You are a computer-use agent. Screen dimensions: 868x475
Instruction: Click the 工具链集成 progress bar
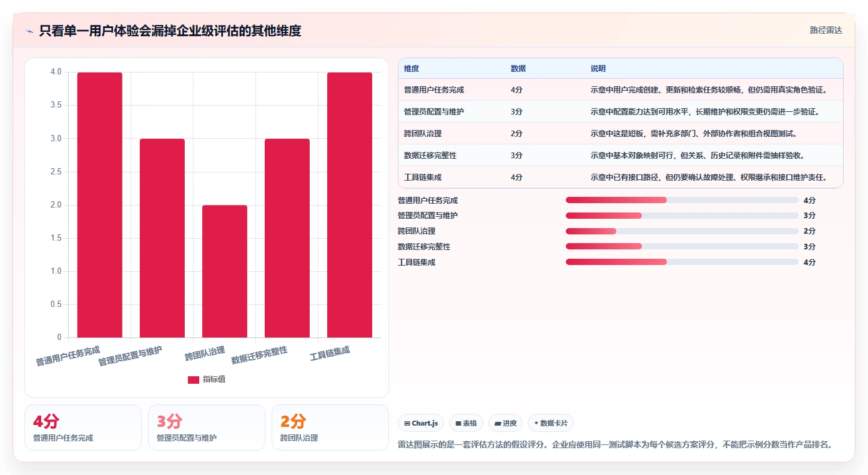[x=682, y=262]
